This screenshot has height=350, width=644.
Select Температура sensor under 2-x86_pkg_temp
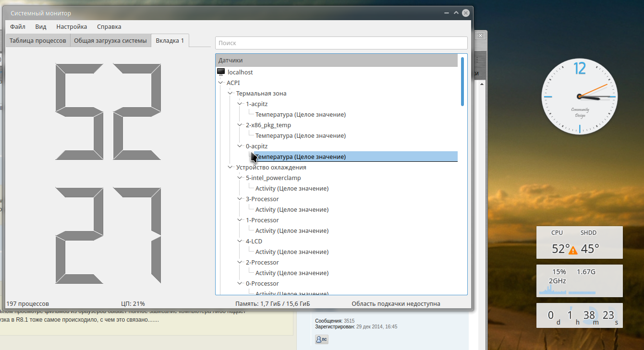[x=301, y=135]
